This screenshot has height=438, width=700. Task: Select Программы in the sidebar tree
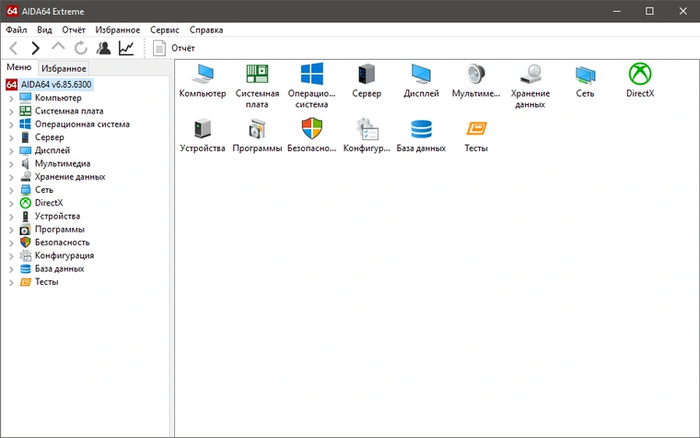(60, 229)
